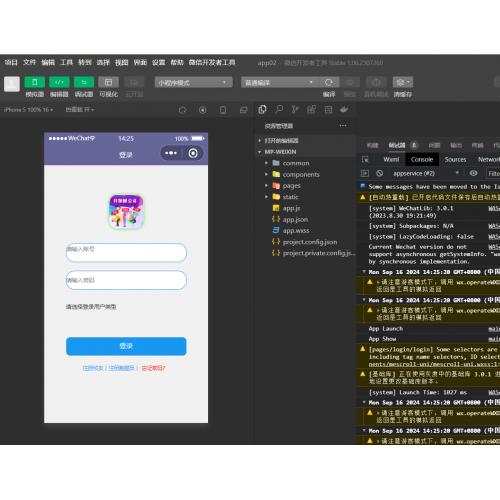Click the element inspector picker icon

pyautogui.click(x=365, y=160)
